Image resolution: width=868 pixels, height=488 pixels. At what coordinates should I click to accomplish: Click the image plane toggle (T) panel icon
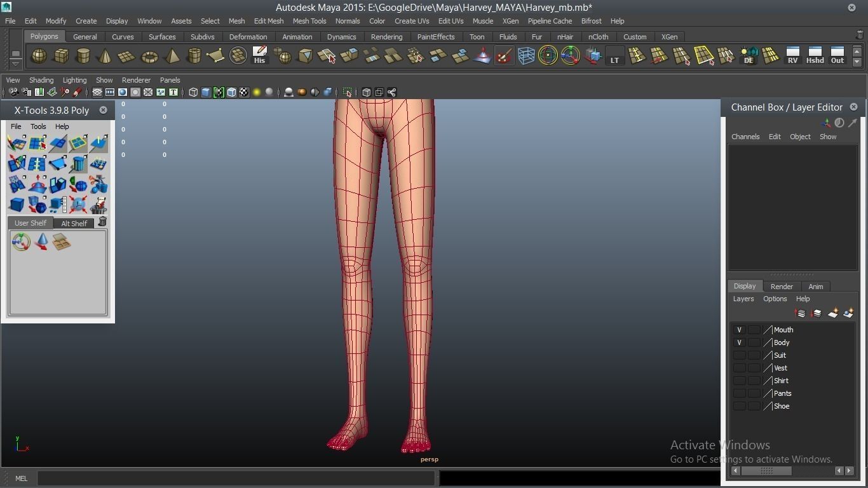[173, 92]
